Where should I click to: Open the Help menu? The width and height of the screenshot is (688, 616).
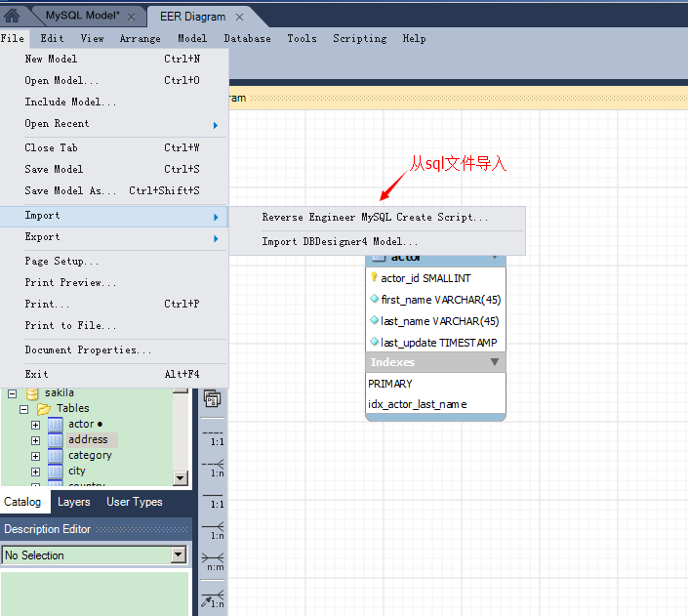pyautogui.click(x=414, y=39)
